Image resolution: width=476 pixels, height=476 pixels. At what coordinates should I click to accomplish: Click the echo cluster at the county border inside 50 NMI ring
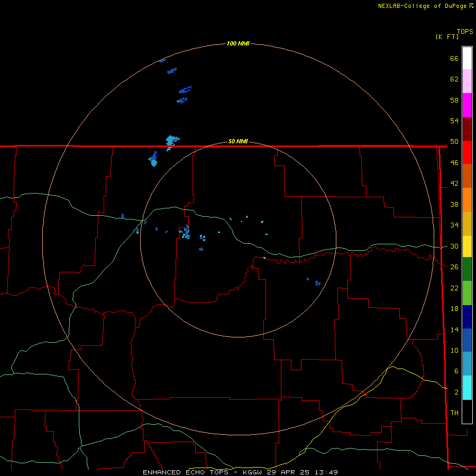(186, 233)
